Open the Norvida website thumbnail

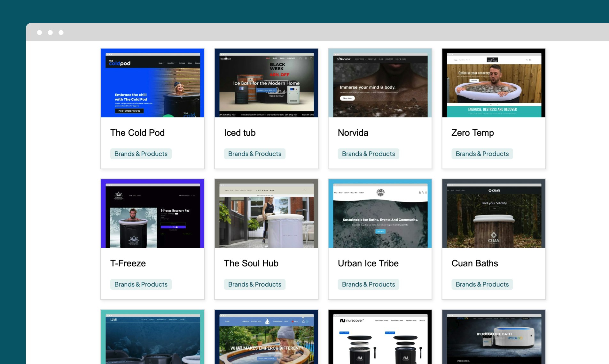point(380,83)
